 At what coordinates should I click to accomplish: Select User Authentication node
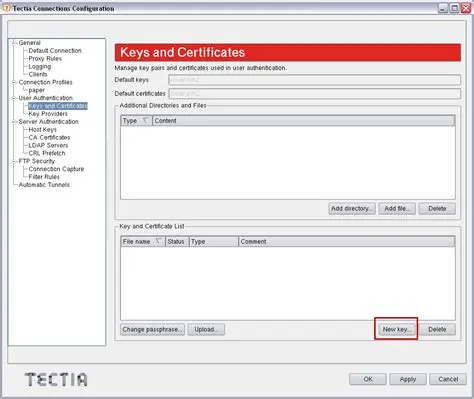pos(45,98)
